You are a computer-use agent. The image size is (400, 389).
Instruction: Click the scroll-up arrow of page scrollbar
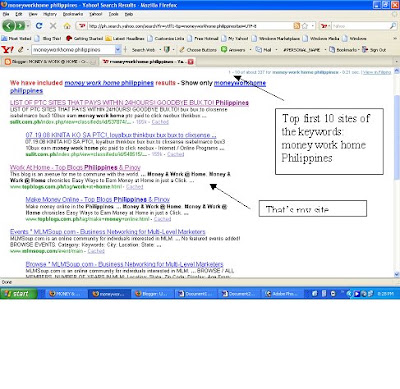coord(397,71)
